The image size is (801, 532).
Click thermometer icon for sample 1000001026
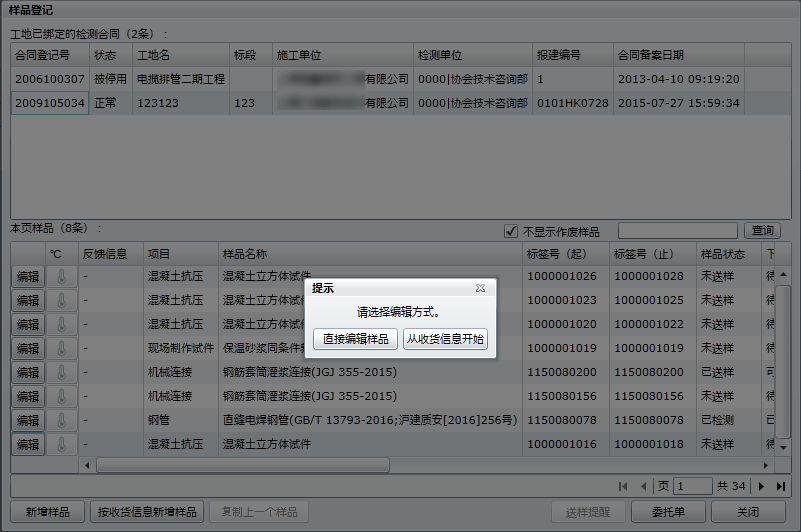click(61, 276)
